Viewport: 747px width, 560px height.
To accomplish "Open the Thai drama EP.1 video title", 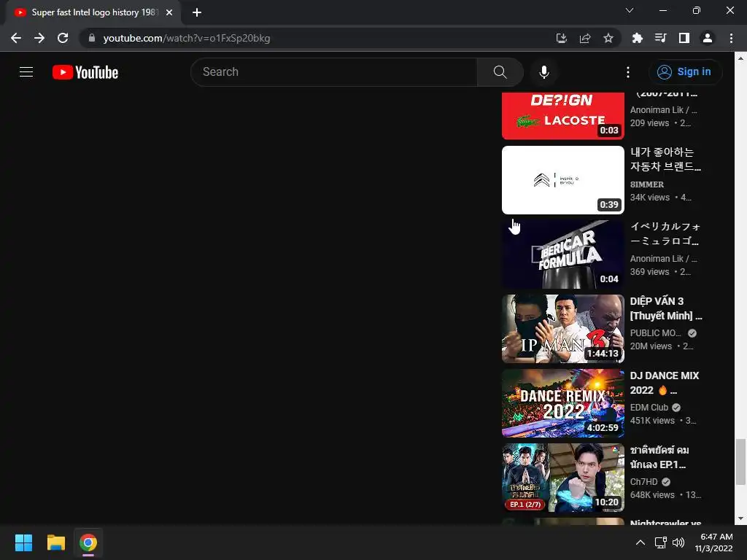I will (659, 457).
